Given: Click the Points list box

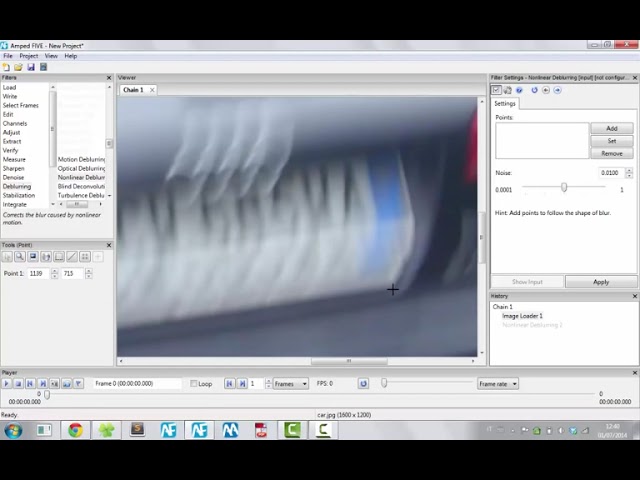Looking at the screenshot, I should tap(542, 140).
